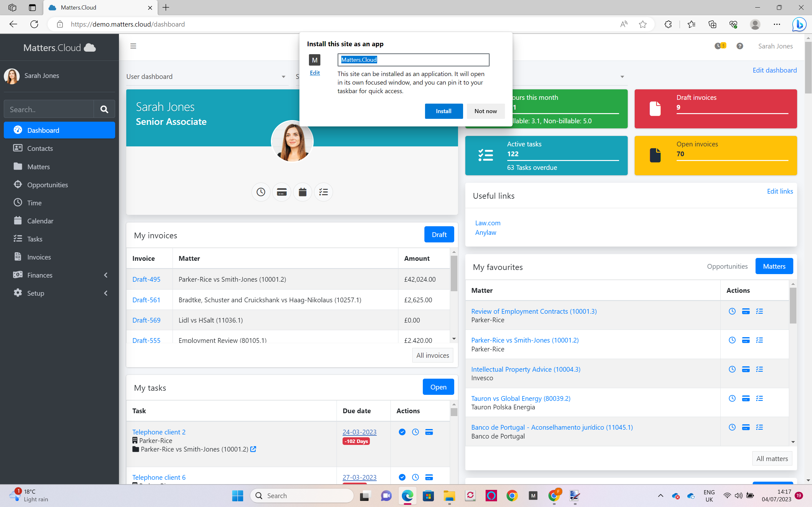
Task: Click Not now to dismiss install prompt
Action: pos(485,111)
